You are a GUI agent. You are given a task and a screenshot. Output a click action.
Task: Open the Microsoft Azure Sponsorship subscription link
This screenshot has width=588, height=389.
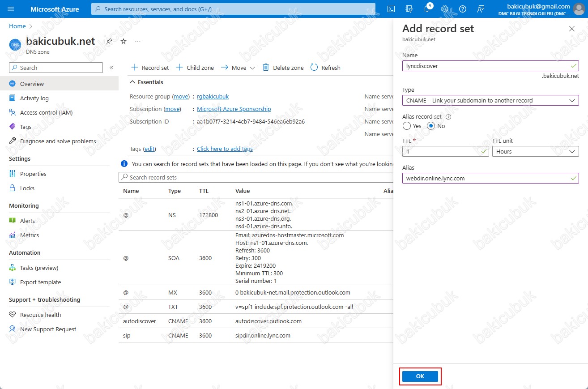tap(234, 109)
